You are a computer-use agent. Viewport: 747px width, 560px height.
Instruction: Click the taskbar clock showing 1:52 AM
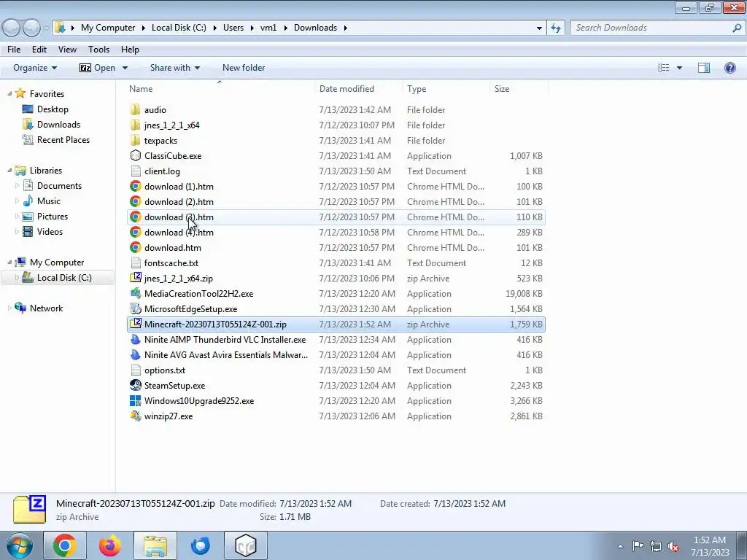710,546
